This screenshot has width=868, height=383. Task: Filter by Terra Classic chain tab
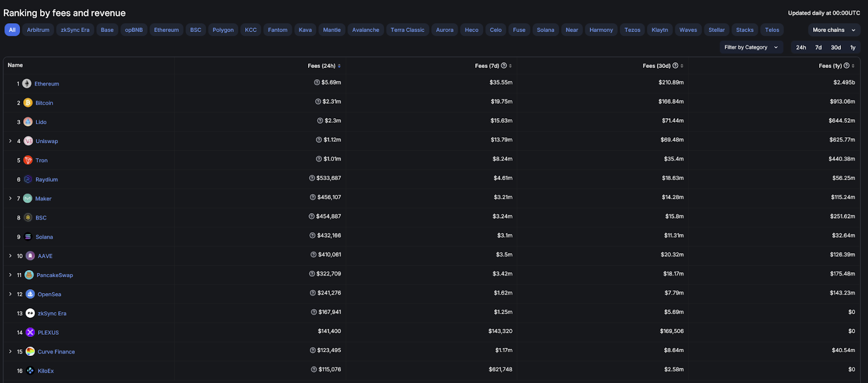click(407, 30)
